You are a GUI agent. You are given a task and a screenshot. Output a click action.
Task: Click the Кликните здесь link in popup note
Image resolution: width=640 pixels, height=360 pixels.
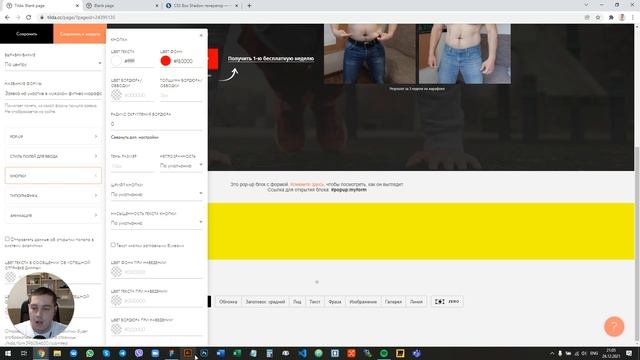(x=307, y=184)
